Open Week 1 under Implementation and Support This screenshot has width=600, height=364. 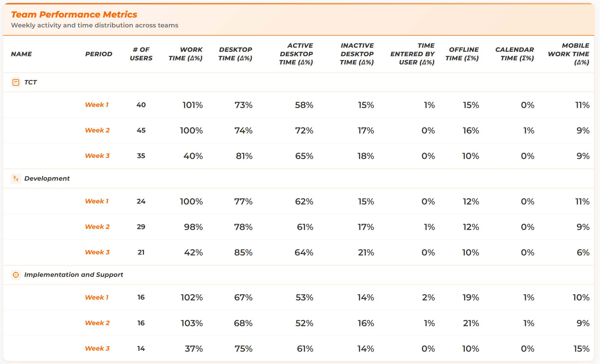(x=97, y=297)
